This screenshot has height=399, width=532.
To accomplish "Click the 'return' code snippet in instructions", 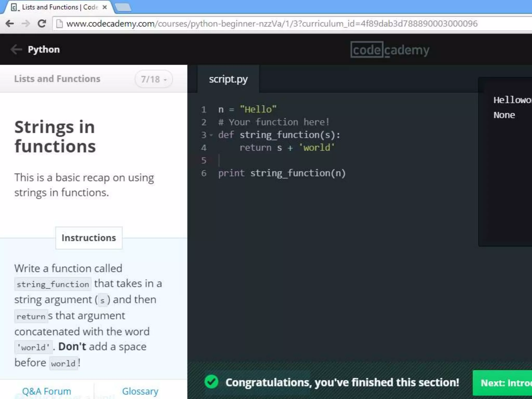I will (31, 316).
